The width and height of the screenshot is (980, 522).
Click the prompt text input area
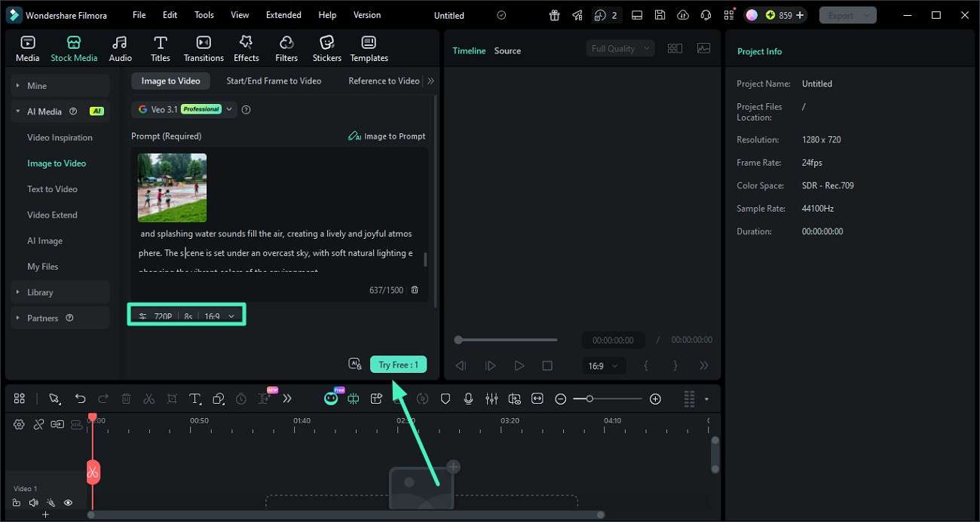pos(276,252)
